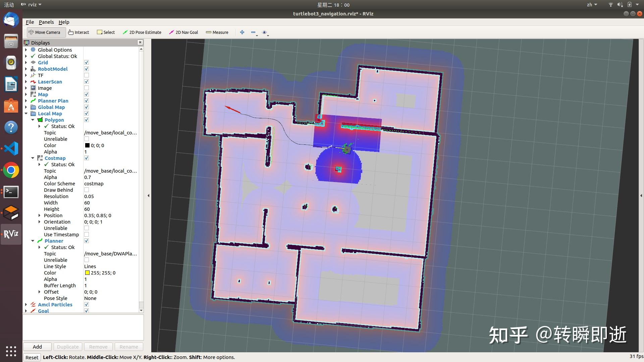Click the yellow Planner color swatch

click(87, 273)
